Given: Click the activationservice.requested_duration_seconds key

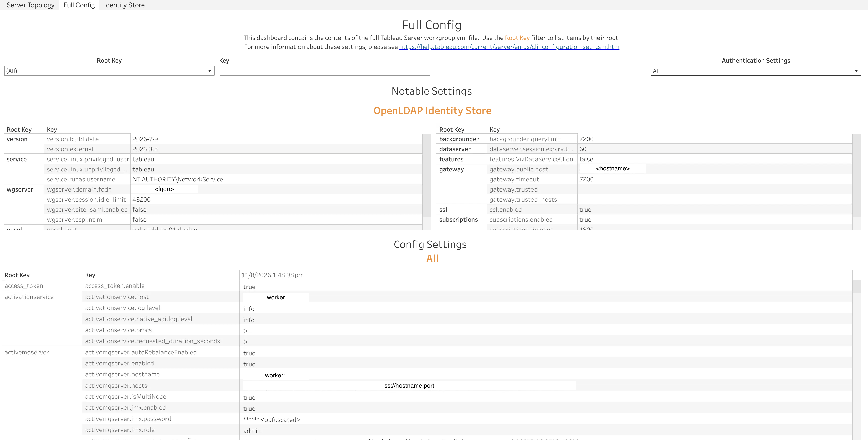Looking at the screenshot, I should 153,341.
